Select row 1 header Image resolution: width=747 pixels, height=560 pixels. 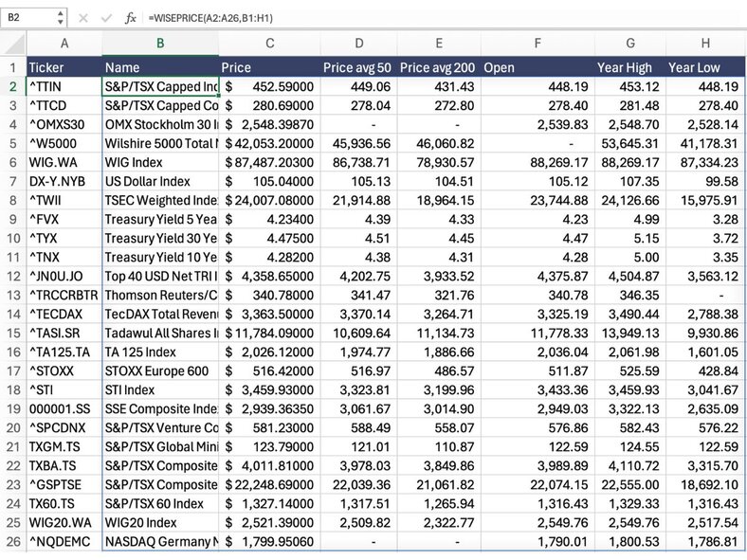click(13, 67)
